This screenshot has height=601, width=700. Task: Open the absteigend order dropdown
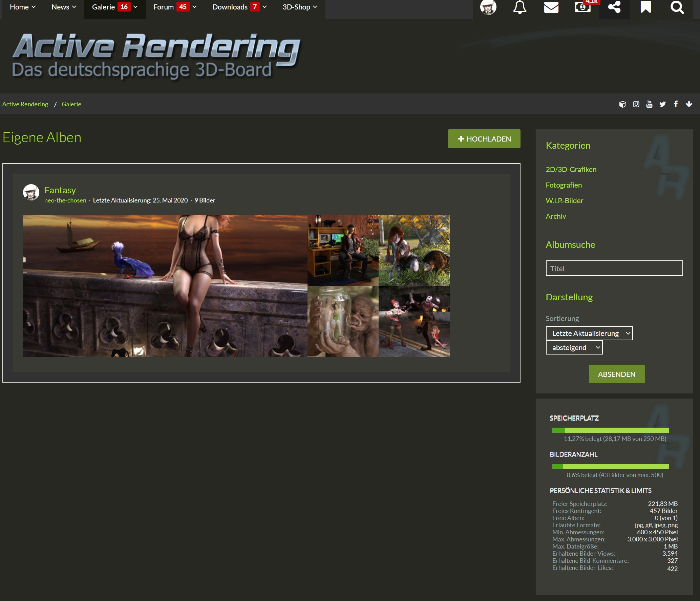574,348
